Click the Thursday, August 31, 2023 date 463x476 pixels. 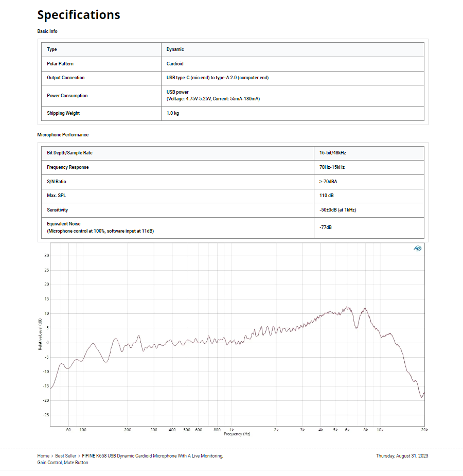[x=402, y=456]
